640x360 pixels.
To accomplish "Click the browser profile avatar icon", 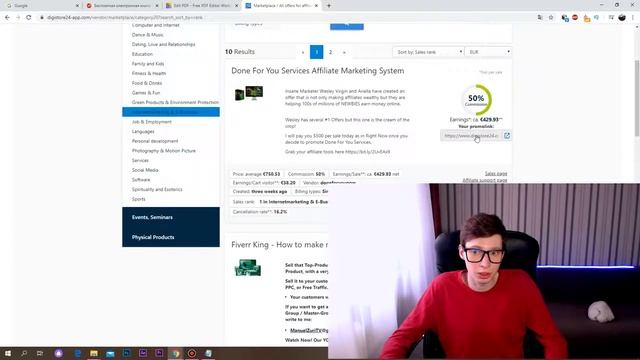I will pos(622,18).
